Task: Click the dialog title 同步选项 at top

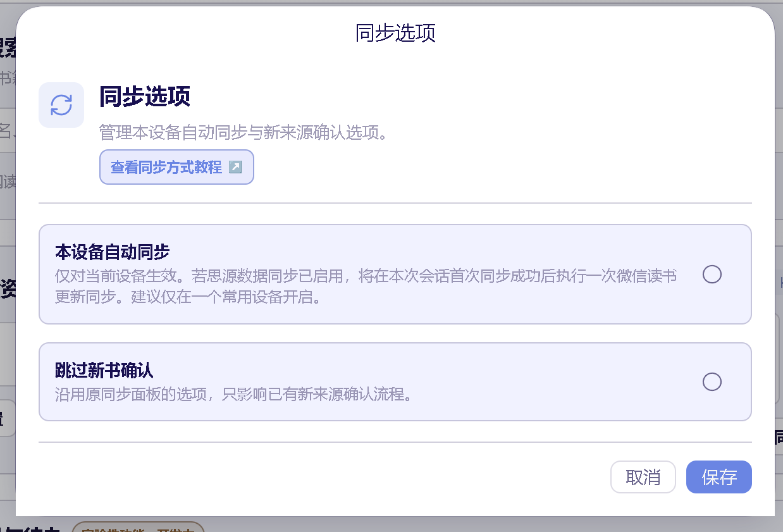Action: [395, 33]
